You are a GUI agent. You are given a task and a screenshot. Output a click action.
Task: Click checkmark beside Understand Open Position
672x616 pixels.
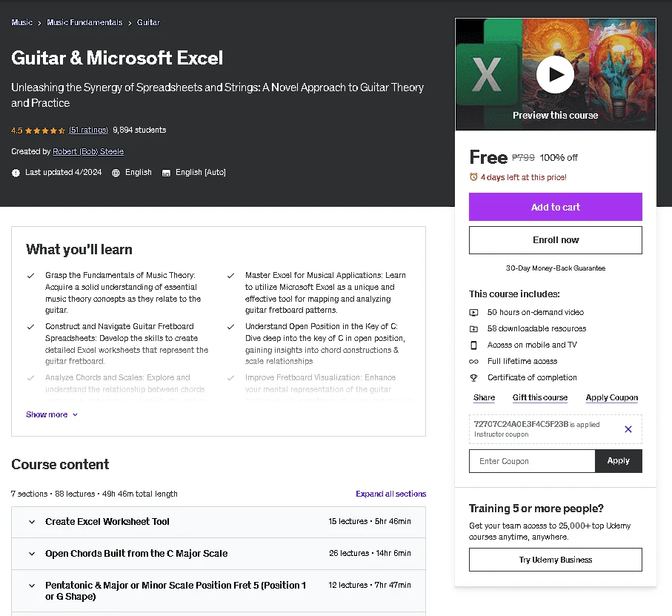point(230,327)
